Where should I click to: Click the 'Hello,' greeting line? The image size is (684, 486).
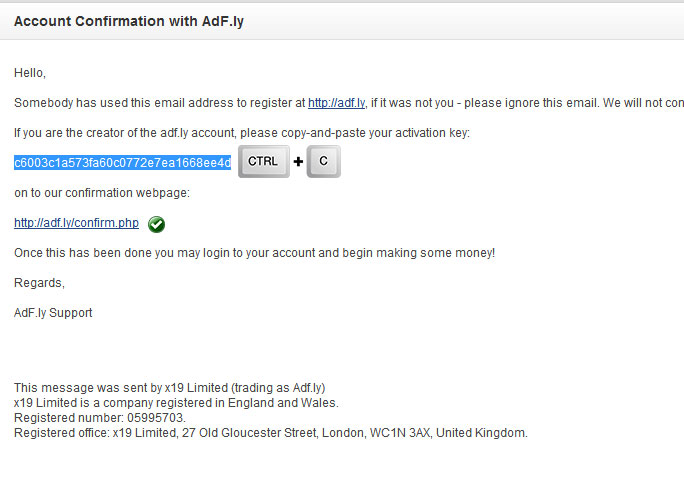point(30,73)
